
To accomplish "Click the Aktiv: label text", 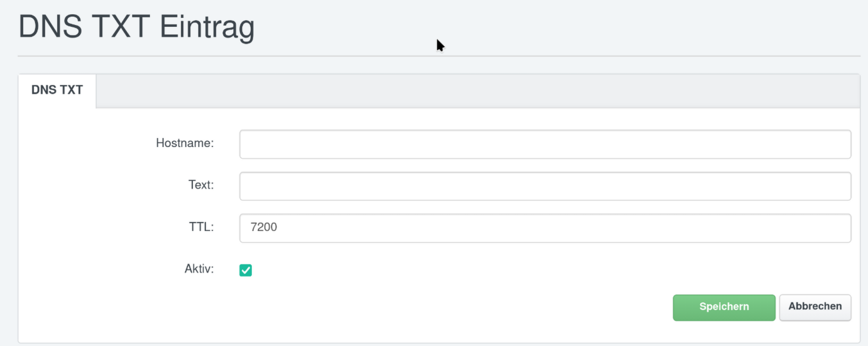I will 199,269.
